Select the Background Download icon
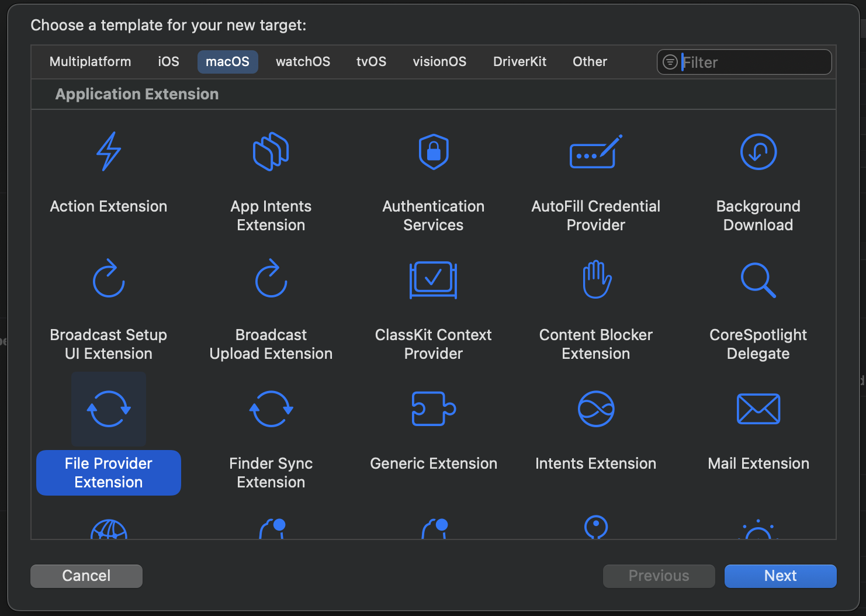866x616 pixels. tap(758, 151)
